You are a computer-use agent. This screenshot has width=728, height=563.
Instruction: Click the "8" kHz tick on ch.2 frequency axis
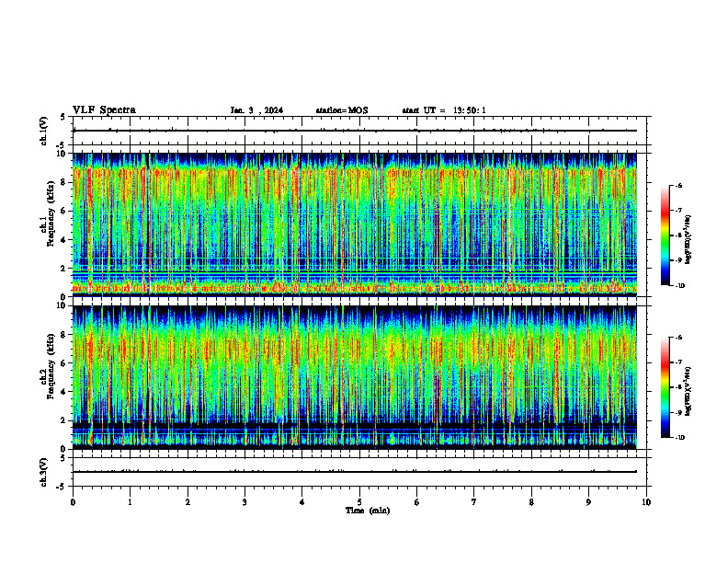tap(64, 335)
